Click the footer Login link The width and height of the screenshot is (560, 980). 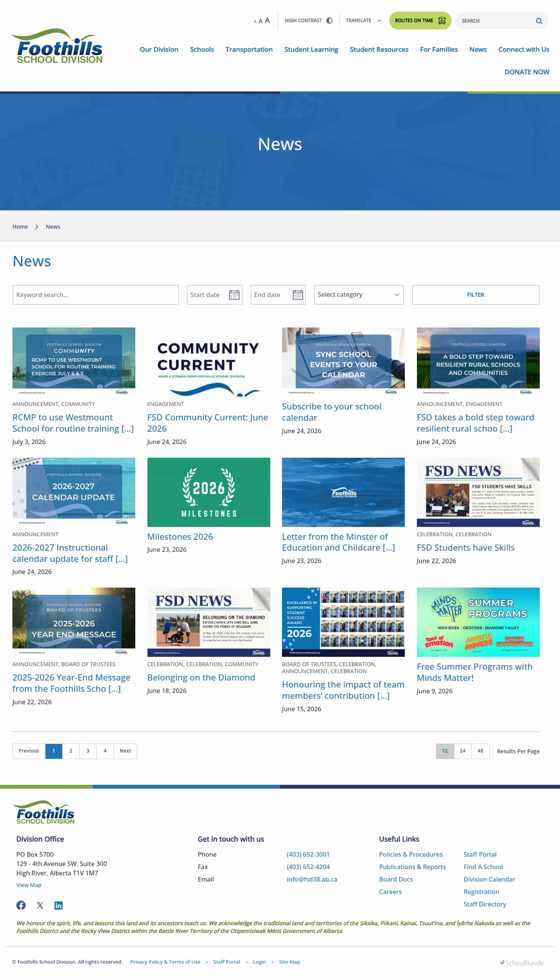coord(259,962)
